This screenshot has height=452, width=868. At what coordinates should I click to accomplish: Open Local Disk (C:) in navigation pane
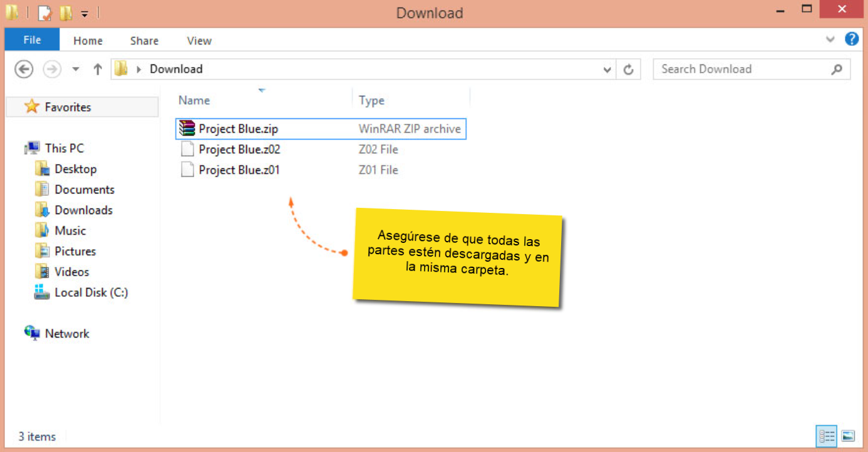pyautogui.click(x=91, y=292)
